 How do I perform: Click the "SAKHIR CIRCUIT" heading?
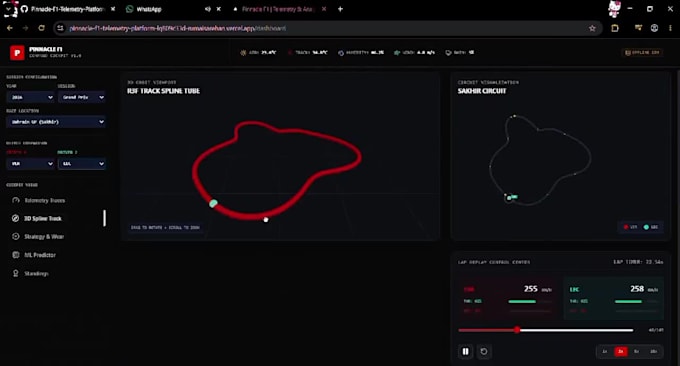[x=482, y=91]
